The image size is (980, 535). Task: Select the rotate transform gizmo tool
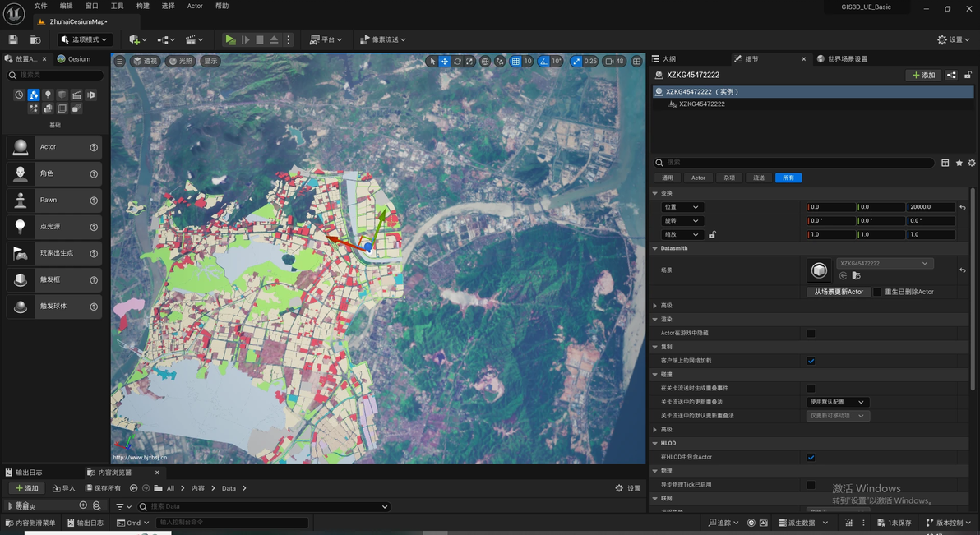457,62
